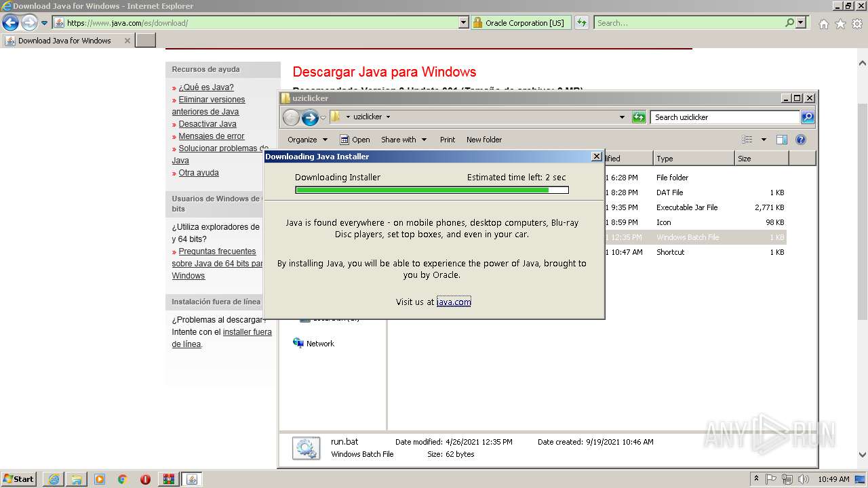The height and width of the screenshot is (488, 868).
Task: Click Print in the Explorer toolbar
Action: [x=448, y=140]
